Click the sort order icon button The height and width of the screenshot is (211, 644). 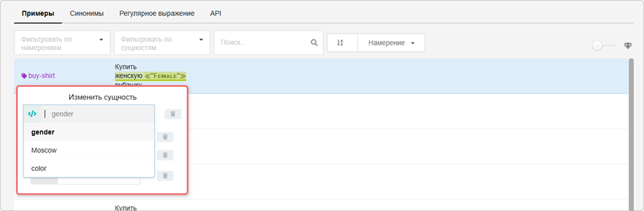point(342,43)
